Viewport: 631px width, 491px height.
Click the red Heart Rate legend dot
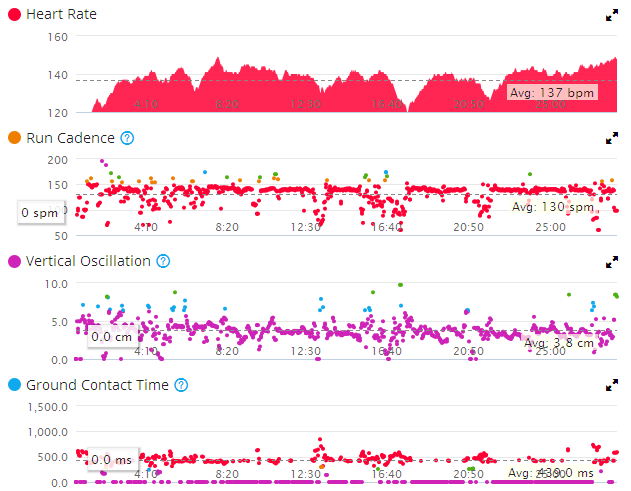tap(14, 14)
